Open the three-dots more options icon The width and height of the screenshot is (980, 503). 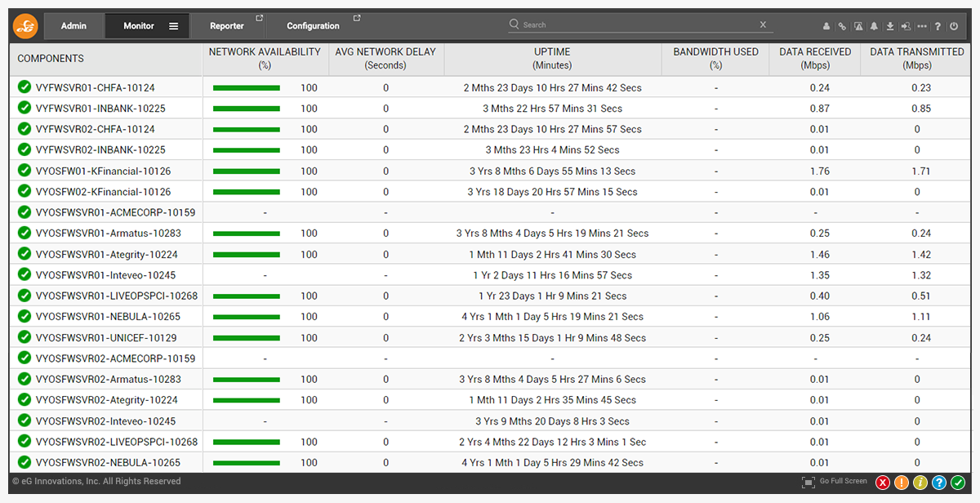(x=922, y=26)
